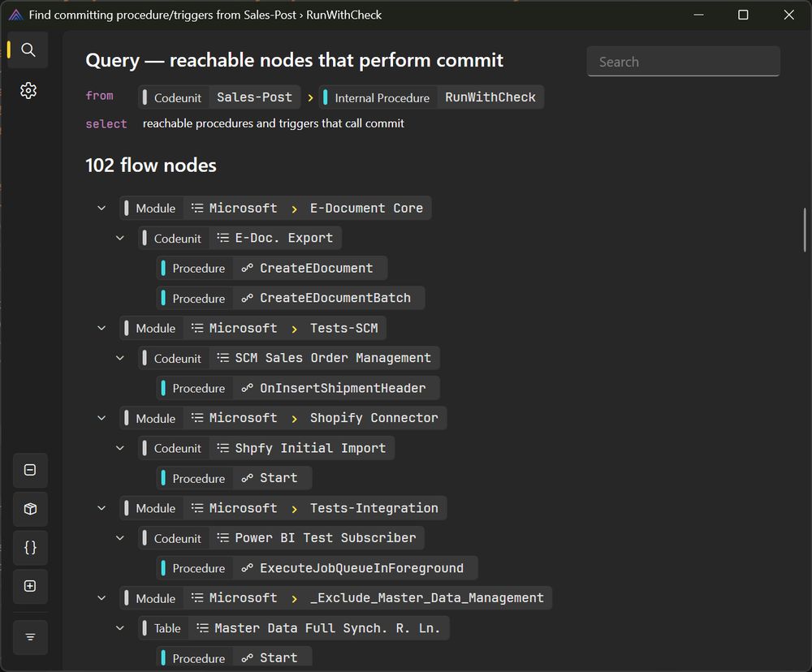Open the settings gear in the sidebar
The image size is (812, 672).
click(28, 91)
